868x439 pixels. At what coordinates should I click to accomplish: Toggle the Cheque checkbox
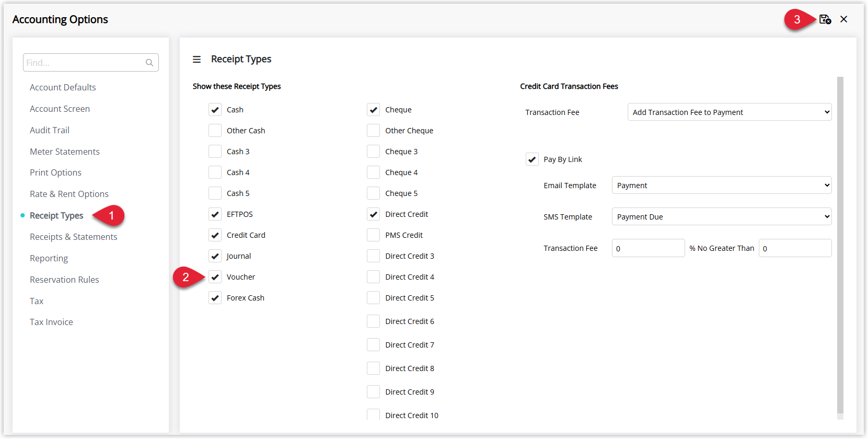click(373, 110)
